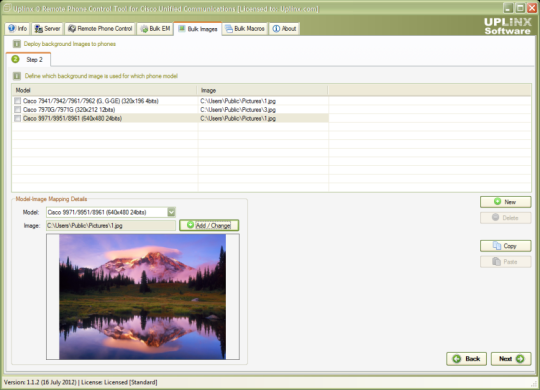Click the version and license status bar text
This screenshot has height=390, width=540.
[81, 382]
